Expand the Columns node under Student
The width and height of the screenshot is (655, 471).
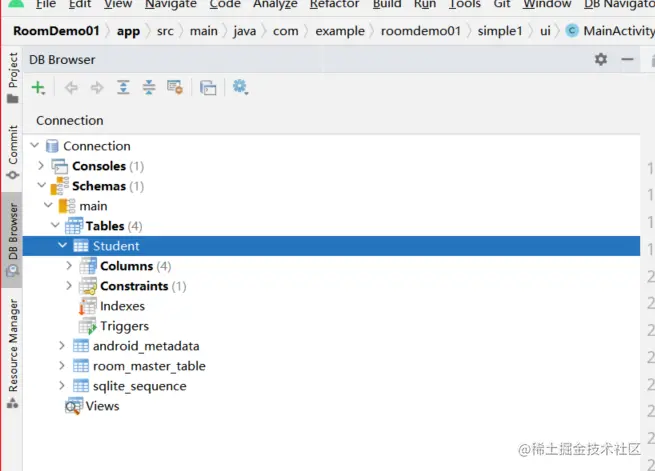pyautogui.click(x=69, y=266)
